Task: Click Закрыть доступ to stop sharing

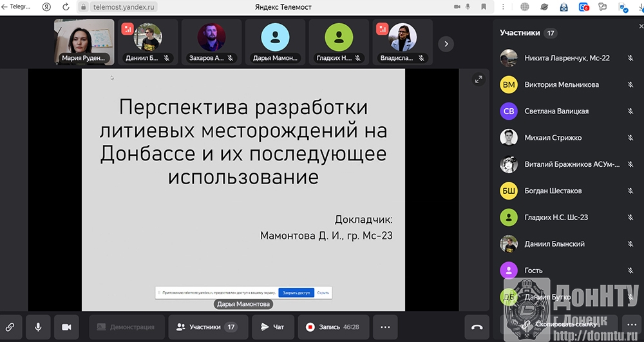Action: (296, 292)
